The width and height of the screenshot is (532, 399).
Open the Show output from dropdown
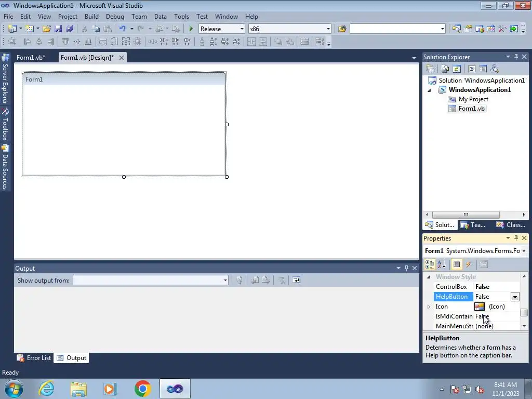[225, 280]
